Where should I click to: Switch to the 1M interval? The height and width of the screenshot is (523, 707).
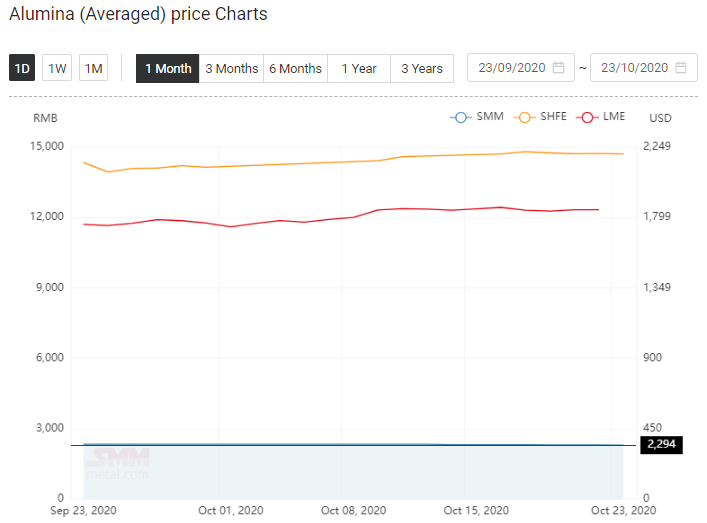click(x=93, y=68)
